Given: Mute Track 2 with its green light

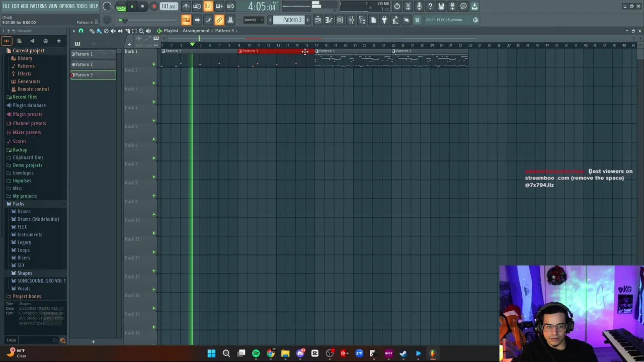Looking at the screenshot, I should [153, 83].
